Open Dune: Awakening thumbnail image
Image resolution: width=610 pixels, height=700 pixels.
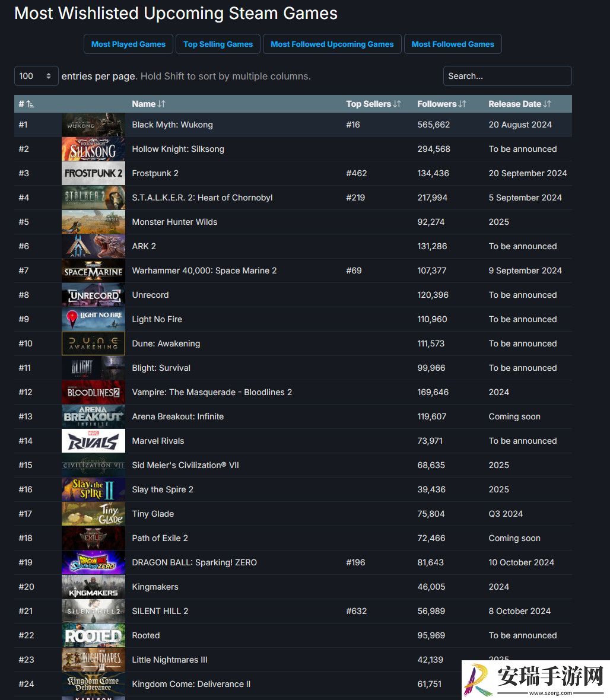93,343
